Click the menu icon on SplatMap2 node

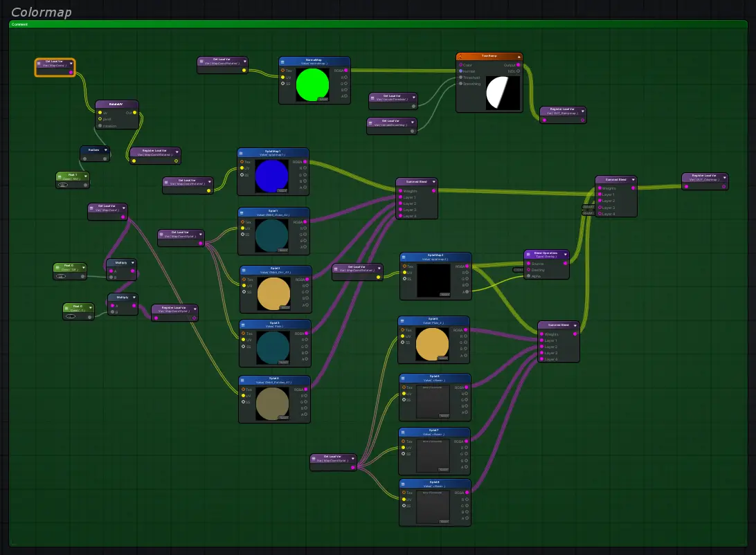(x=404, y=257)
